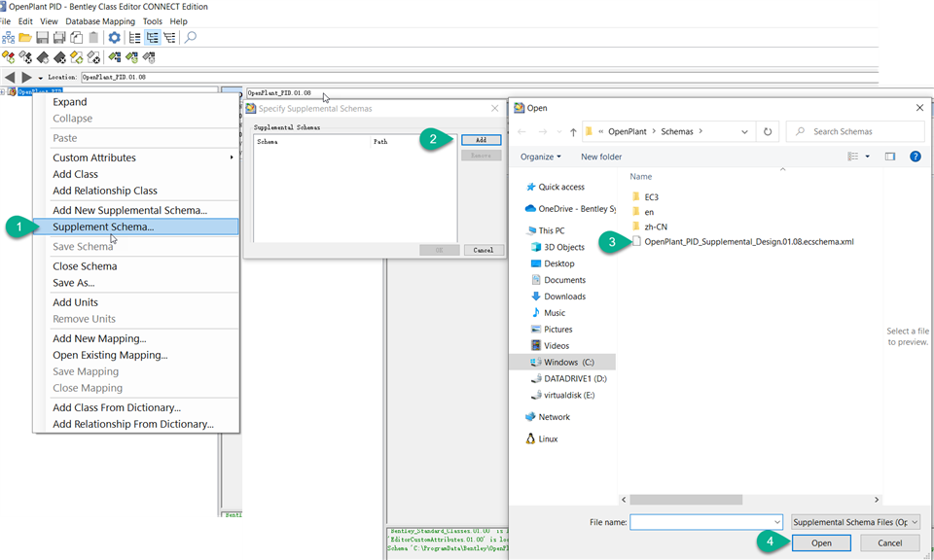Image resolution: width=934 pixels, height=560 pixels.
Task: Click the up-one-level arrow in Open dialog
Action: [x=573, y=131]
